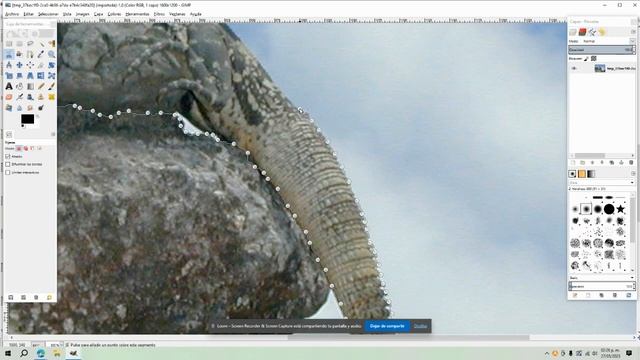Choose add to selection mode icon
Viewport: 640px width, 360px height.
point(25,148)
